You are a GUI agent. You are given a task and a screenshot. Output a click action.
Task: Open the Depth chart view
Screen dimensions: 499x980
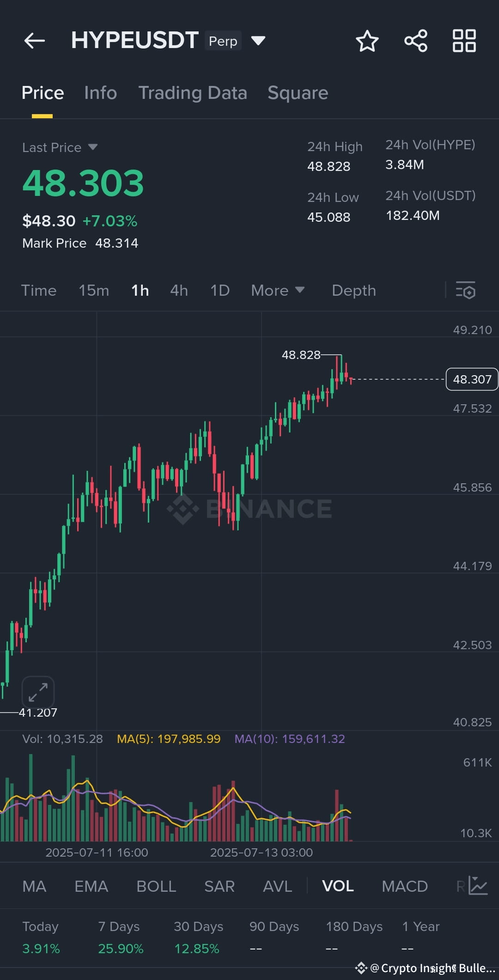(x=354, y=290)
